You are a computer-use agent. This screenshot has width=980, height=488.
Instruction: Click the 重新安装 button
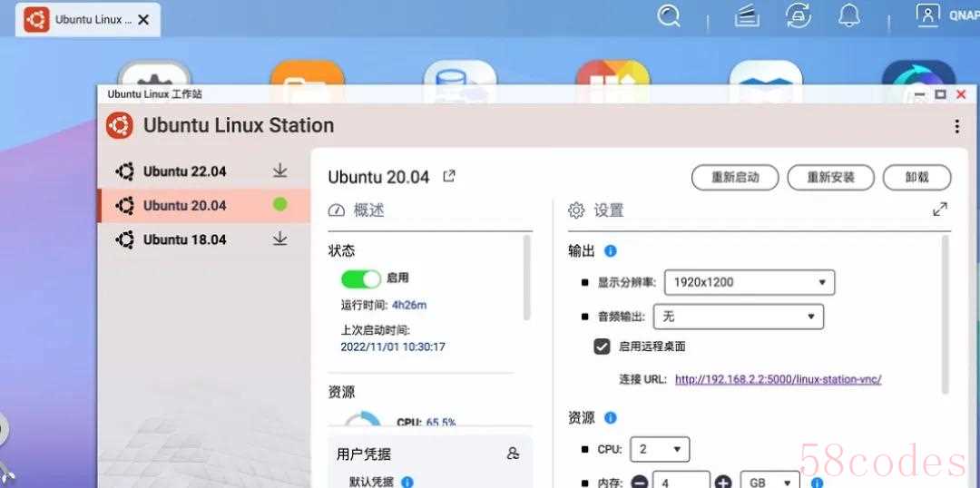point(830,178)
